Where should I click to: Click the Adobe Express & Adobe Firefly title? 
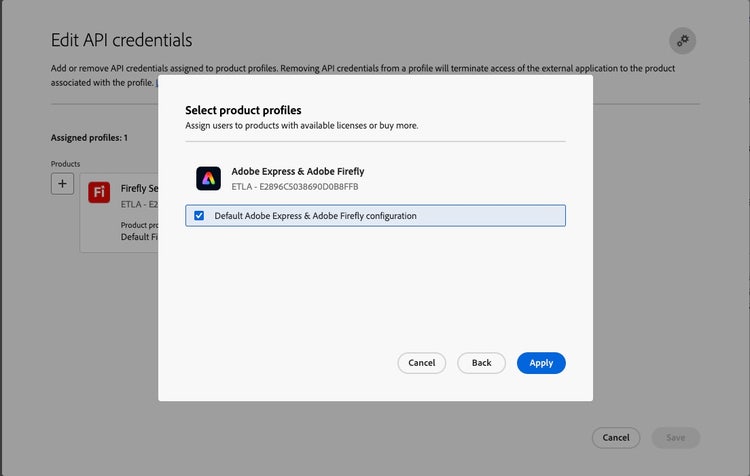(x=297, y=172)
